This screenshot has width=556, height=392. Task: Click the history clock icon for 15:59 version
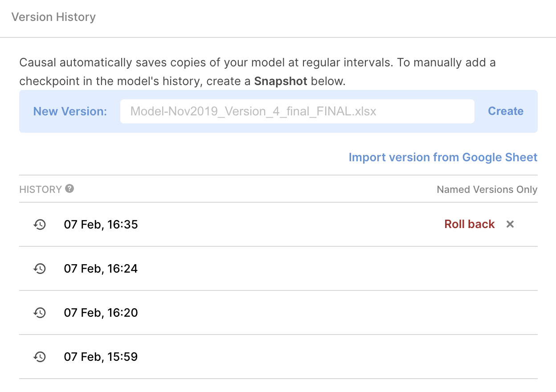click(40, 357)
